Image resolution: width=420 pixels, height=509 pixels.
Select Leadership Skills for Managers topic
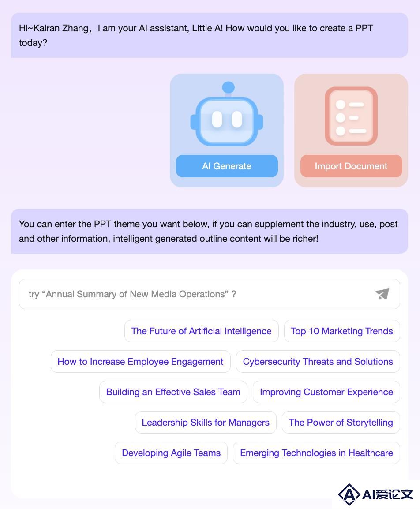point(206,423)
